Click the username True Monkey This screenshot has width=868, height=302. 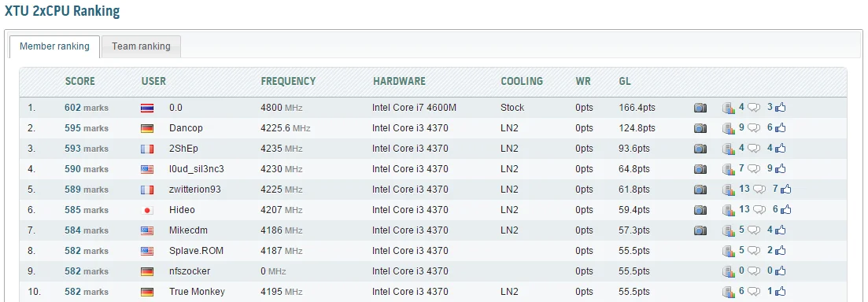pos(197,292)
